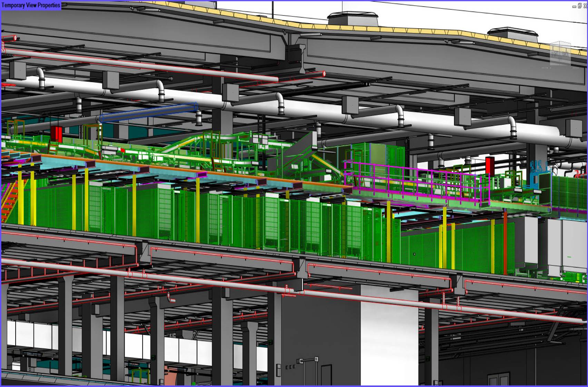Click the RIGHT face of the ViewCube
This screenshot has width=588, height=387.
coord(555,54)
